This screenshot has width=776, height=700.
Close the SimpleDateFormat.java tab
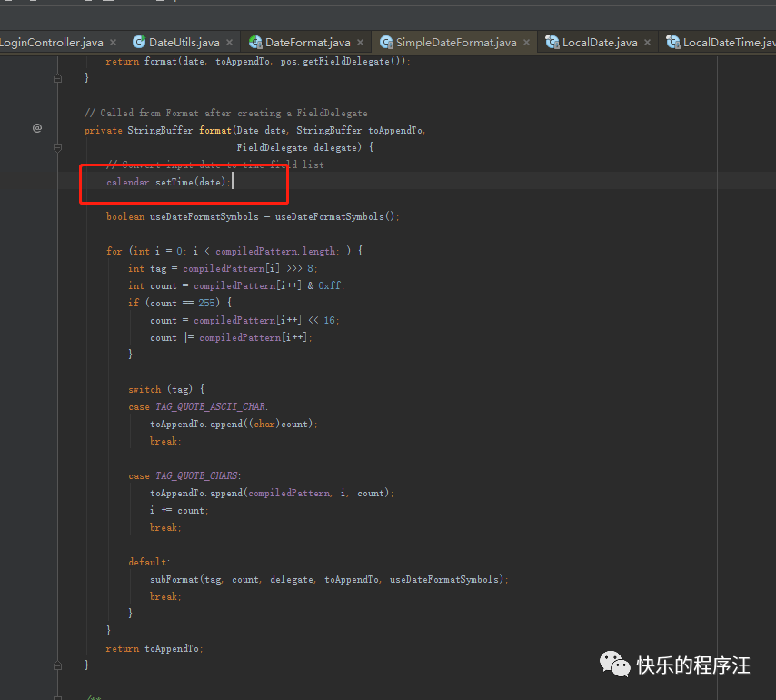coord(527,43)
